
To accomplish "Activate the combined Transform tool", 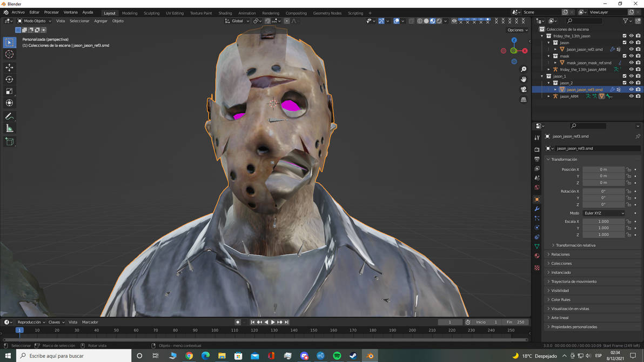I will coord(9,103).
